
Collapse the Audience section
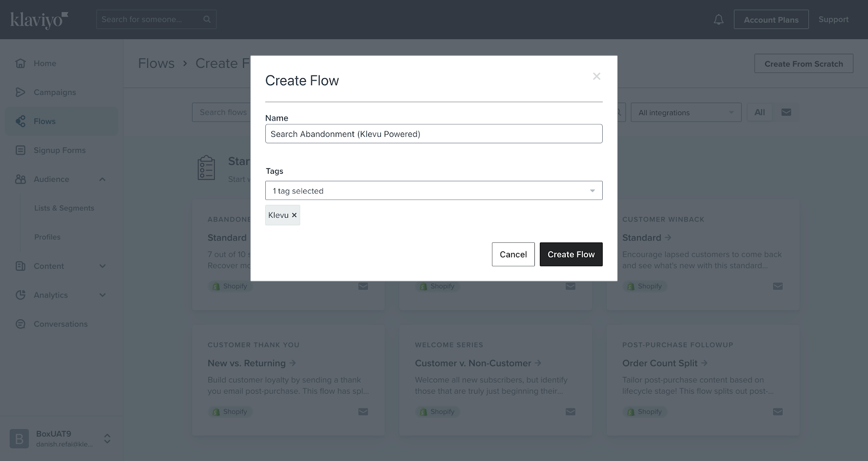103,179
